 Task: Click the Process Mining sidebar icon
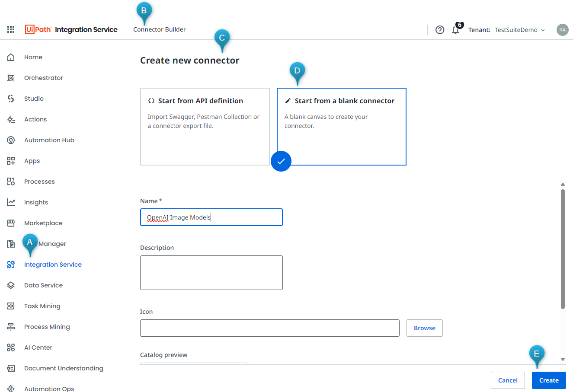click(x=11, y=327)
